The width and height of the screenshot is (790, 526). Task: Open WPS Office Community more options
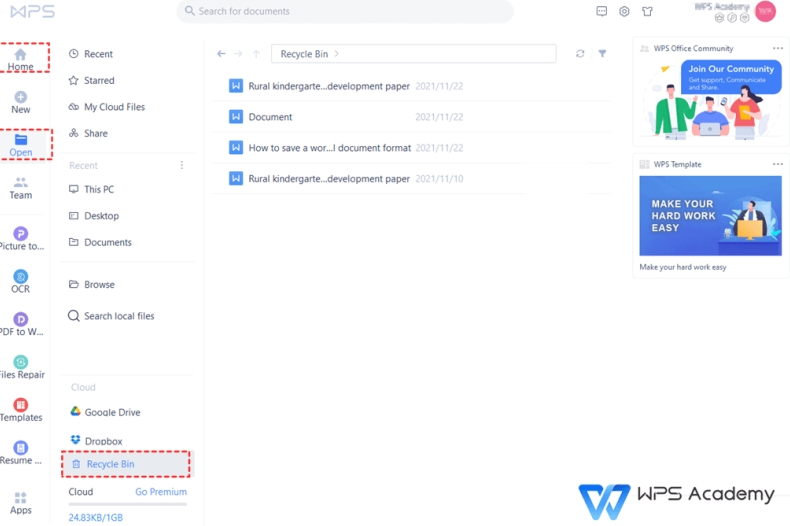[x=777, y=48]
